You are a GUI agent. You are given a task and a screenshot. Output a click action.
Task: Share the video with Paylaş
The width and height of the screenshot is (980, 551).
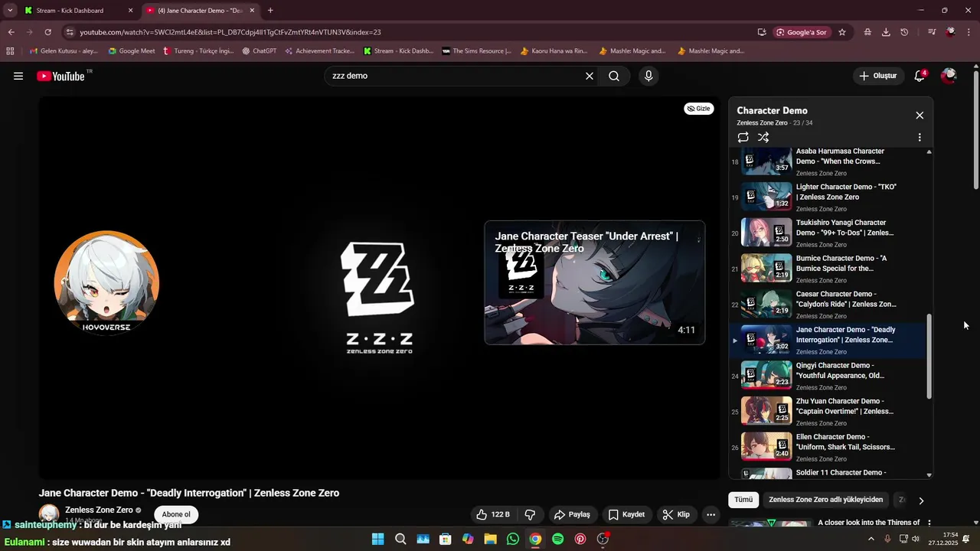coord(572,514)
